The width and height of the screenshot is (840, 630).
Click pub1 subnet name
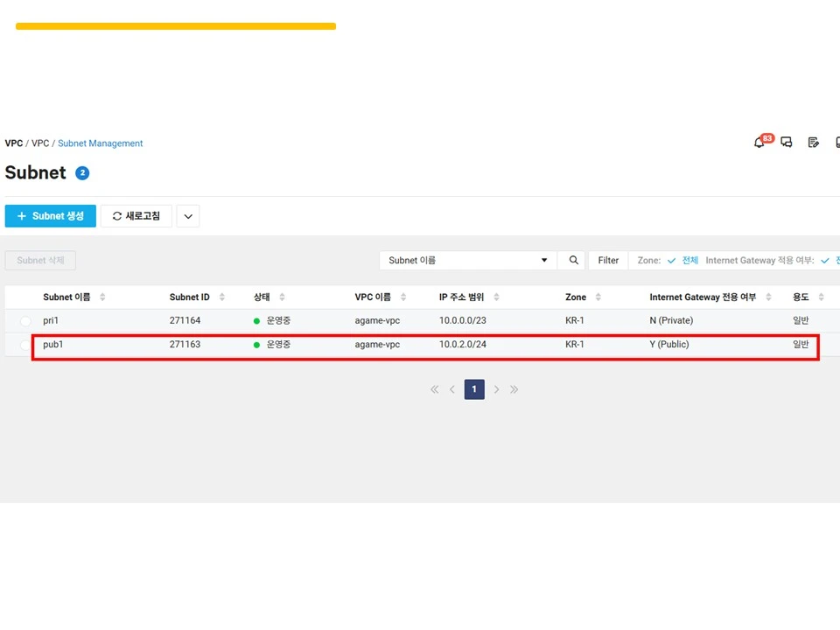(53, 345)
